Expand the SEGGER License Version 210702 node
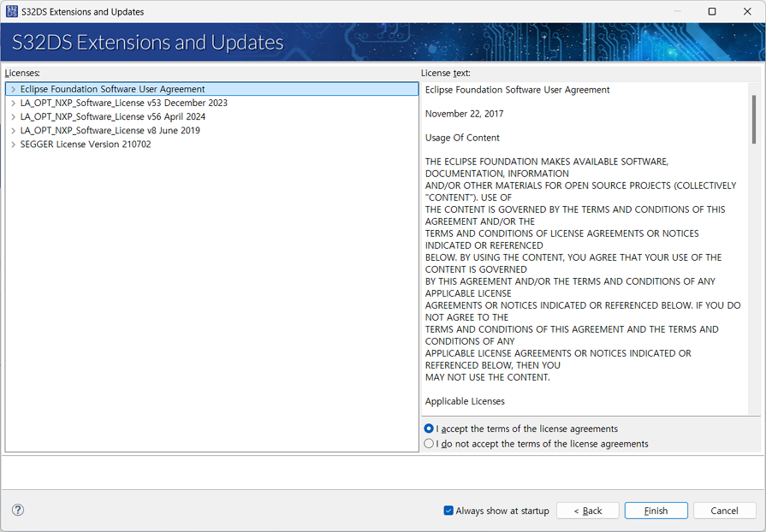Viewport: 766px width, 532px height. [x=13, y=145]
